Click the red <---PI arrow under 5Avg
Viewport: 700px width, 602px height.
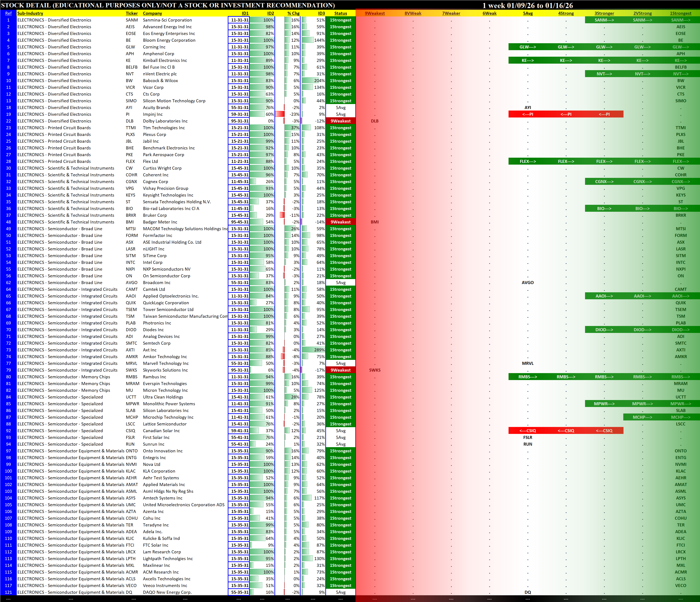pyautogui.click(x=527, y=114)
